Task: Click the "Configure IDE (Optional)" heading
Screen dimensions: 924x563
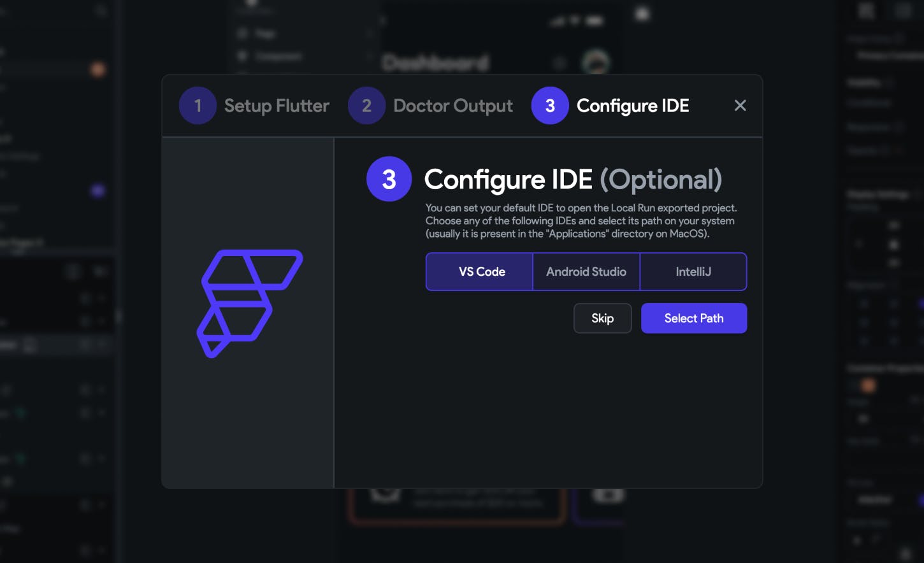Action: (x=573, y=180)
